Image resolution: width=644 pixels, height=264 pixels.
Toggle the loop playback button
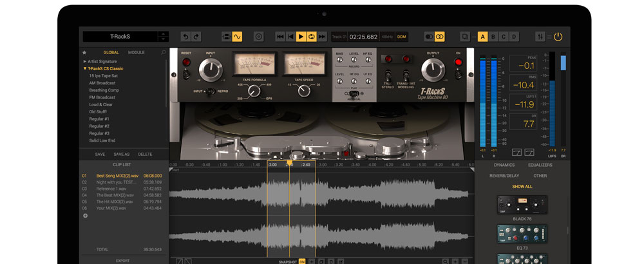(312, 37)
